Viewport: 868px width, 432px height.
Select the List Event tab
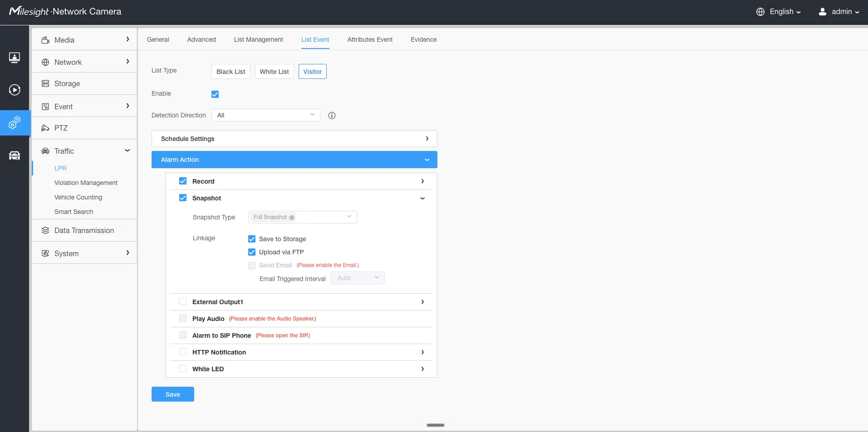click(315, 39)
